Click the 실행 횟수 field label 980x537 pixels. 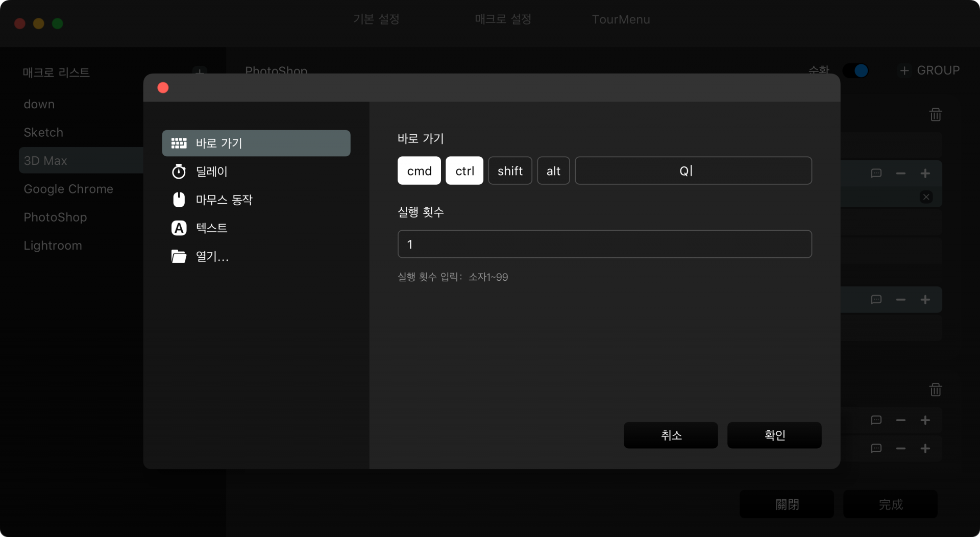click(421, 212)
